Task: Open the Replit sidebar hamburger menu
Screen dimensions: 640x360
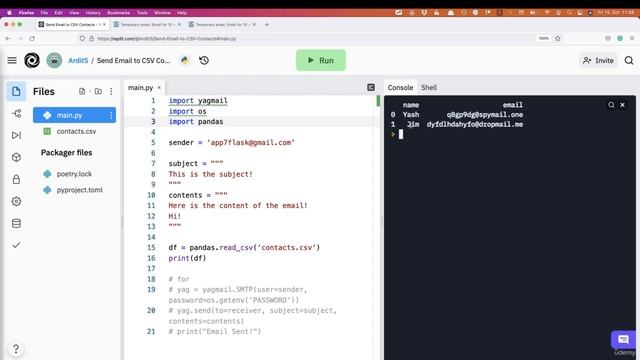Action: (x=12, y=60)
